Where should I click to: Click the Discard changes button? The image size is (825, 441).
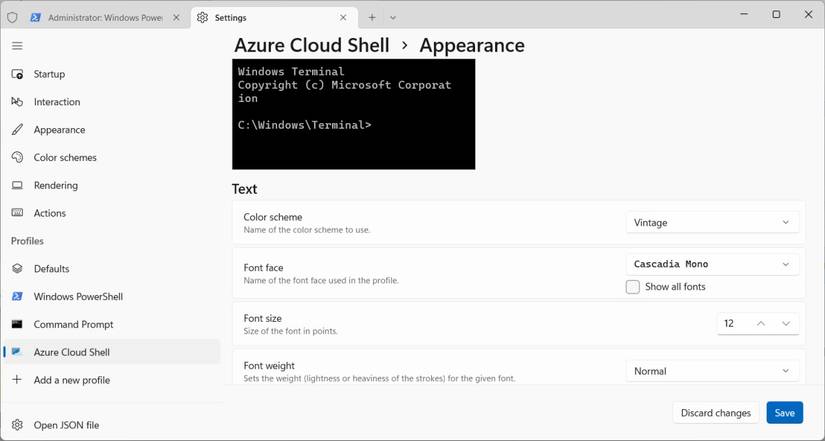715,413
